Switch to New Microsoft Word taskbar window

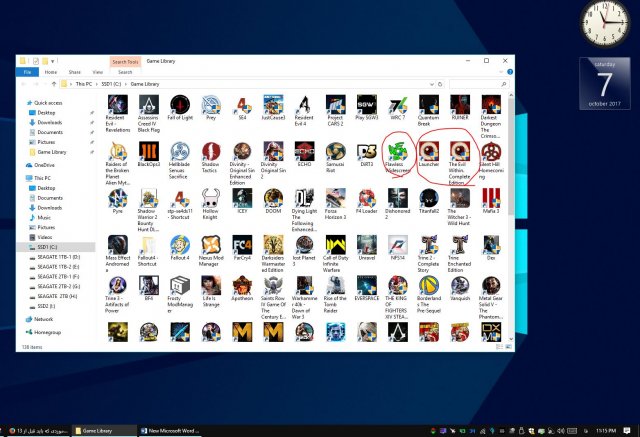tap(174, 429)
